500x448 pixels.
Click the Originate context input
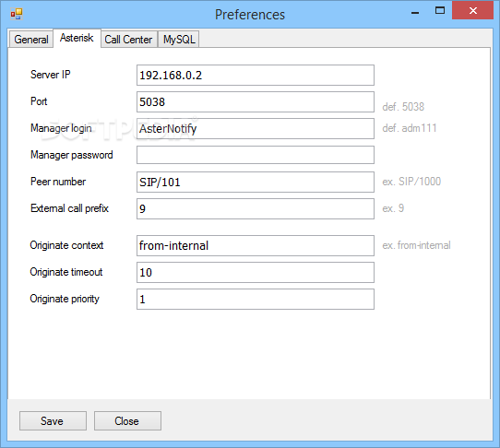[256, 246]
